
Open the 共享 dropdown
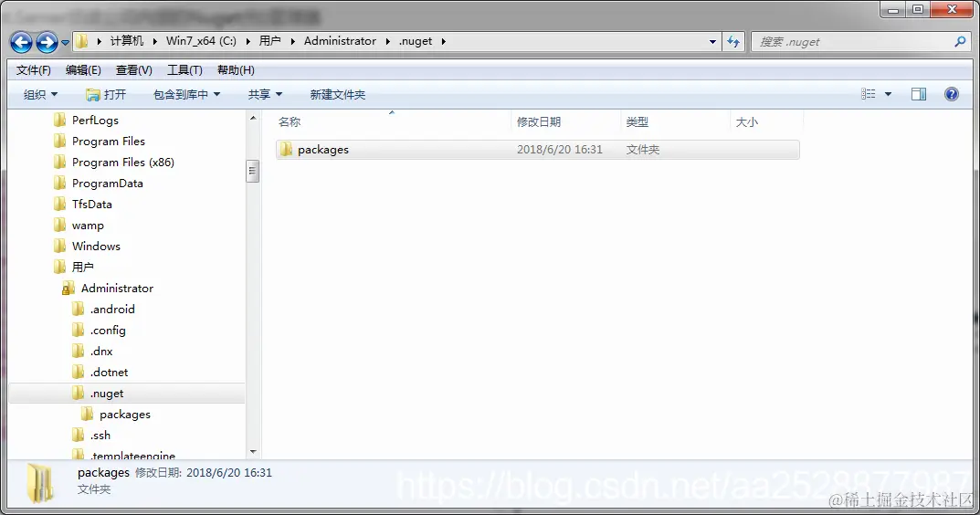click(x=265, y=94)
